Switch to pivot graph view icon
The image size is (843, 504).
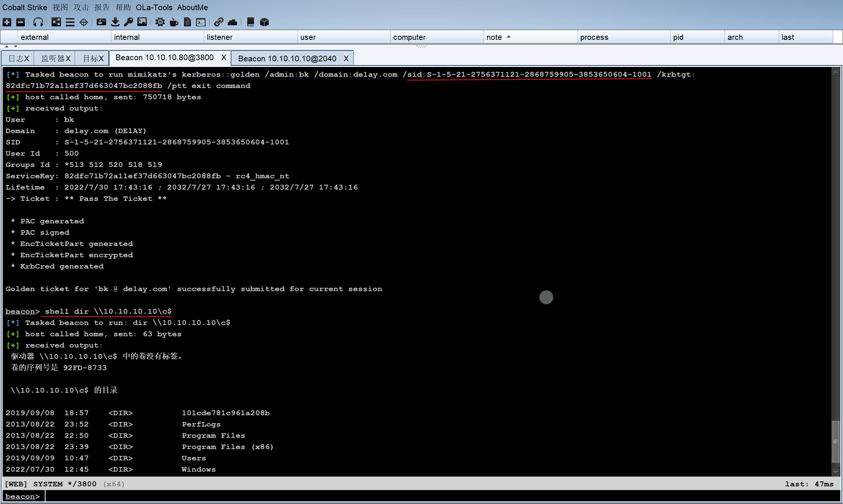click(x=56, y=22)
